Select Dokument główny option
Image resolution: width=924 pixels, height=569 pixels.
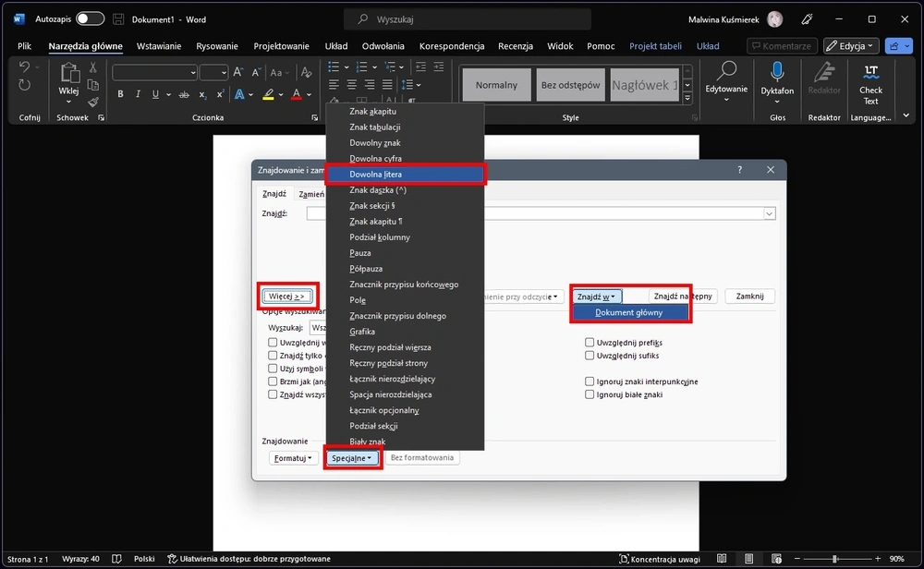[630, 313]
